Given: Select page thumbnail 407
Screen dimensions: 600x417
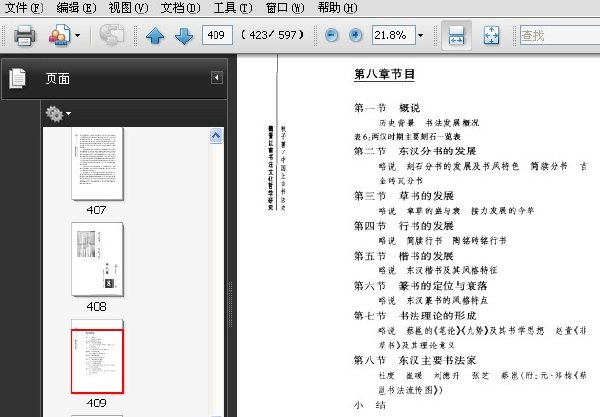Looking at the screenshot, I should tap(97, 164).
